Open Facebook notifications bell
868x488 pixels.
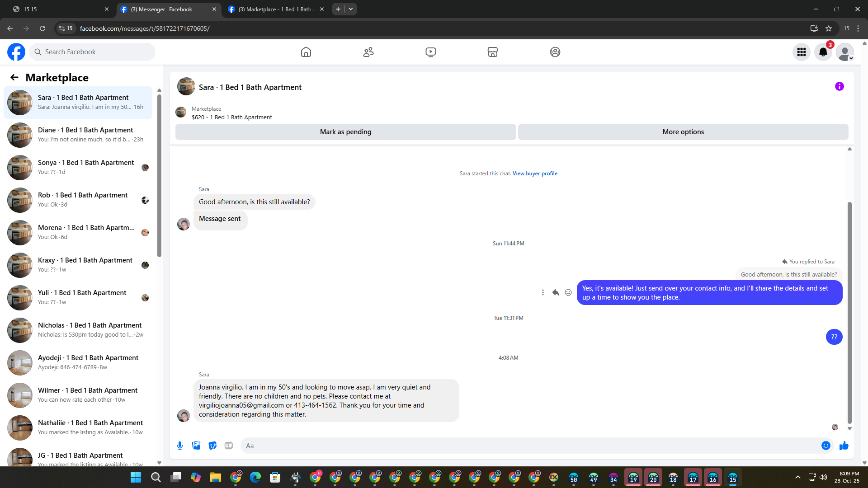[x=823, y=52]
